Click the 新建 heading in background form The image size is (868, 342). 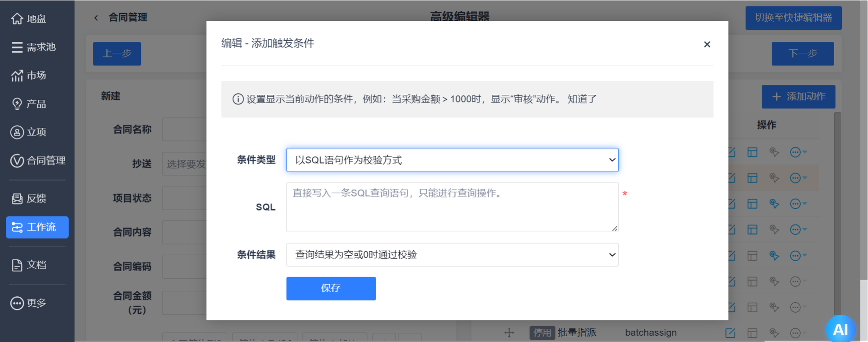click(x=111, y=96)
